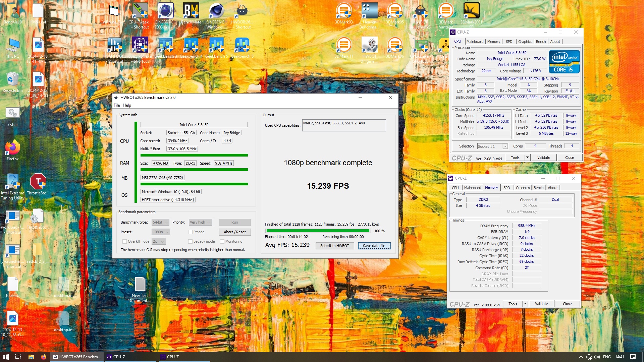Open the Geekbench 3 desktop icon
Image resolution: width=644 pixels, height=362 pixels.
[x=166, y=48]
